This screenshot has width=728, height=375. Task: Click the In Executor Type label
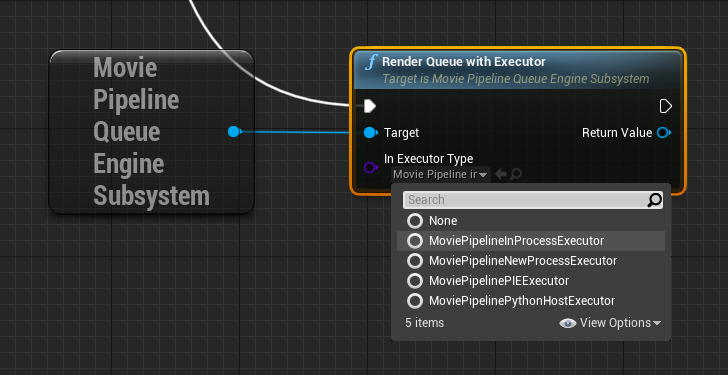[x=429, y=159]
